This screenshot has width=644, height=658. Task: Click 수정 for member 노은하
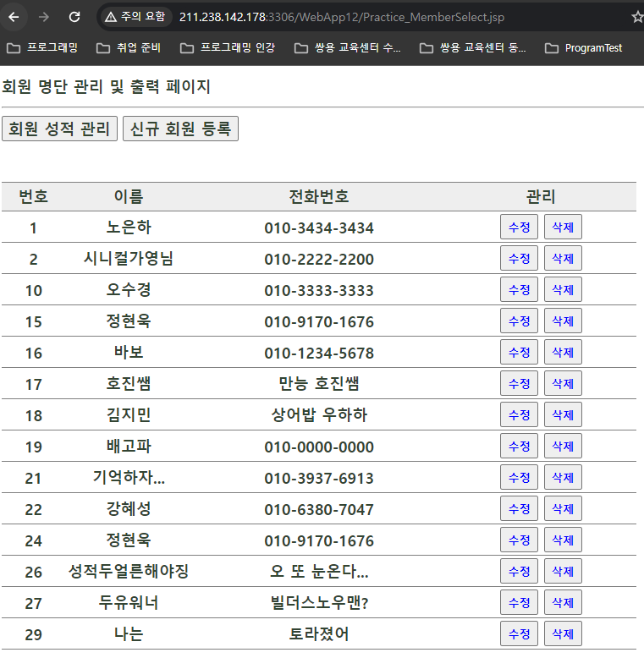click(x=519, y=227)
